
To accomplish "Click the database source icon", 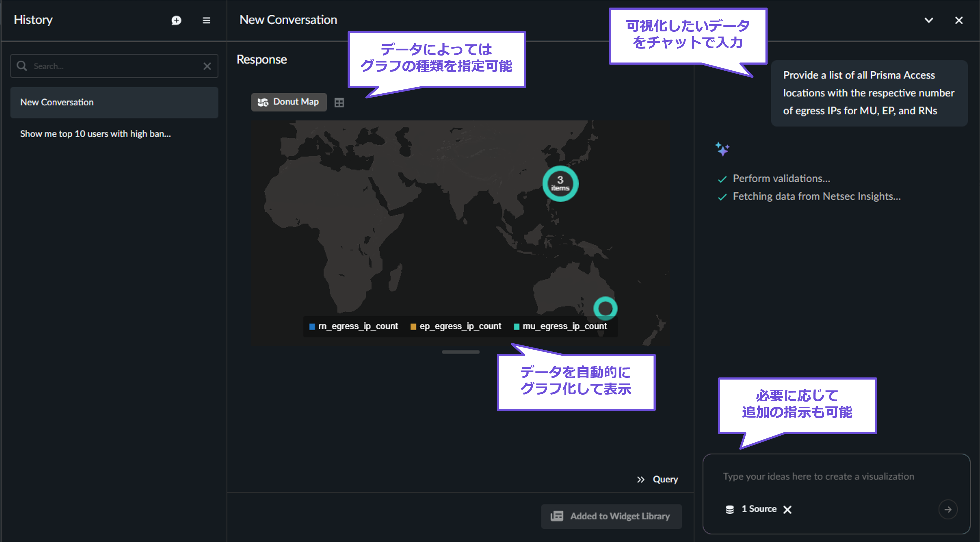I will click(730, 509).
